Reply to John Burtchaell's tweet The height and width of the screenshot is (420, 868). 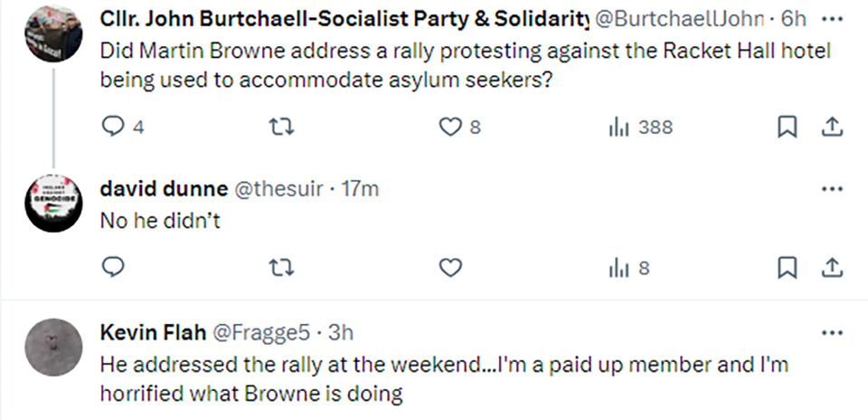coord(113,128)
